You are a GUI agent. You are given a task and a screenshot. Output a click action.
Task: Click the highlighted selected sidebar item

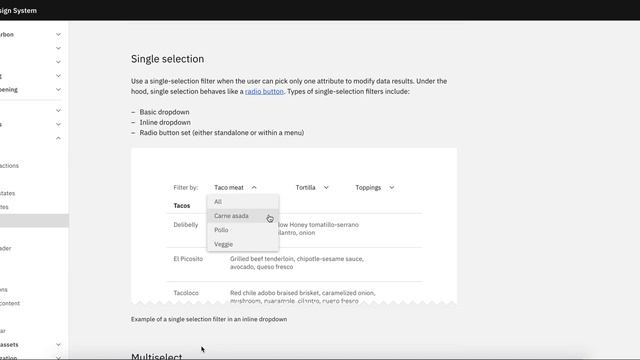(x=34, y=220)
